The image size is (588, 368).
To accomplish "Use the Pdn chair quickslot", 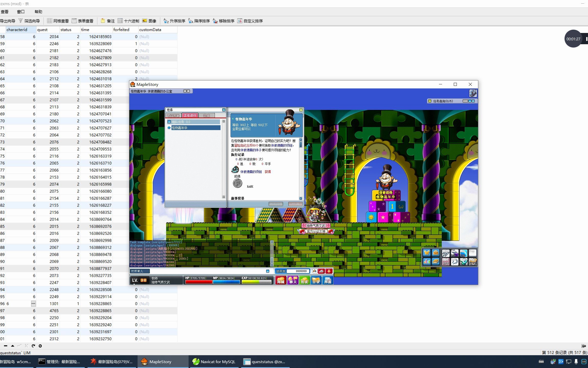I will pos(472,261).
